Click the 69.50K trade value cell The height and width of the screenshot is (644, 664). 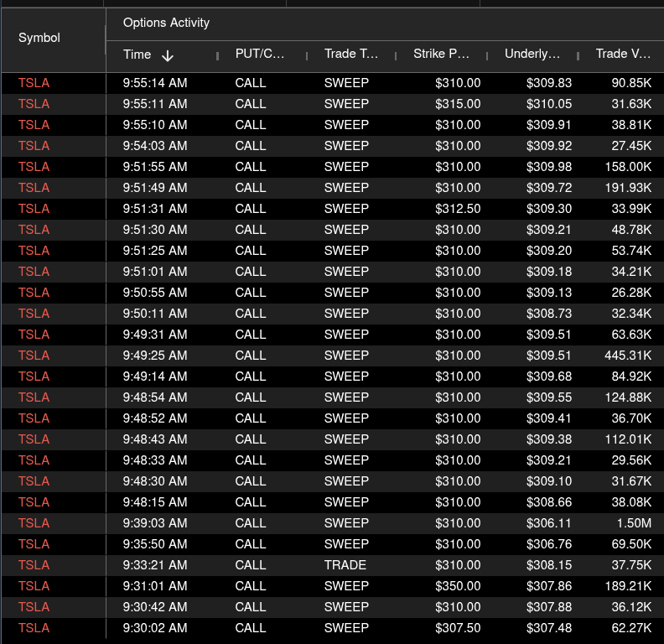(631, 544)
